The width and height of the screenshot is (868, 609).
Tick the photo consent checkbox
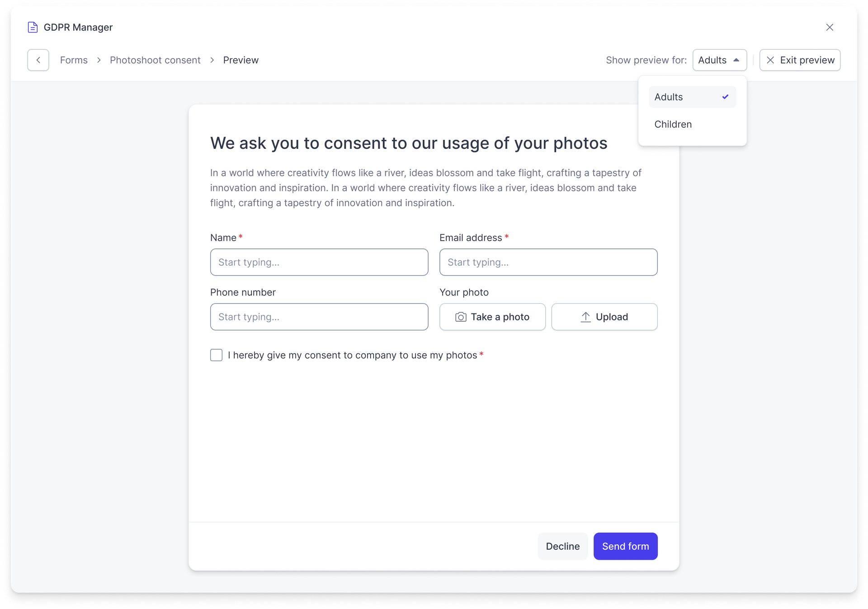(216, 355)
